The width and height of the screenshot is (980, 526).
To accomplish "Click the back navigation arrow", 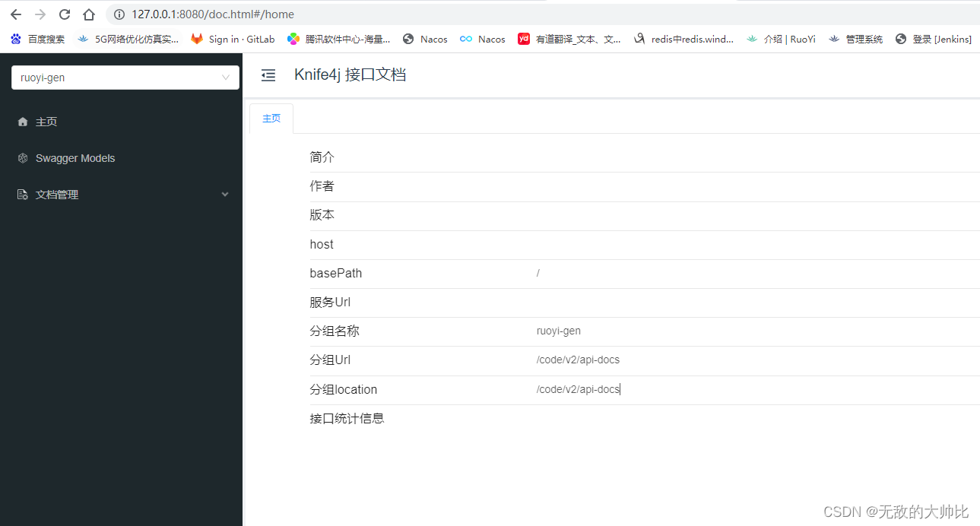I will point(17,14).
